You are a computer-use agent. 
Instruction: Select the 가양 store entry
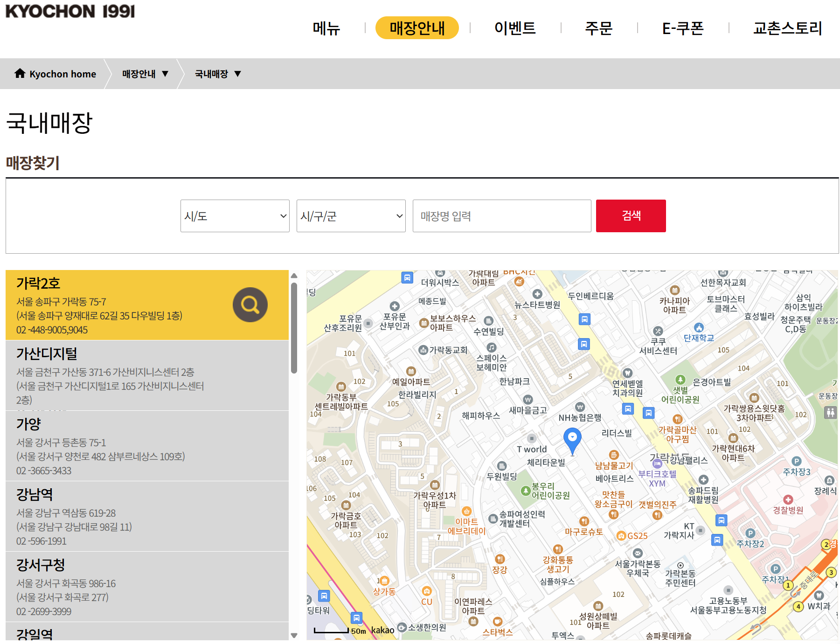pos(147,446)
